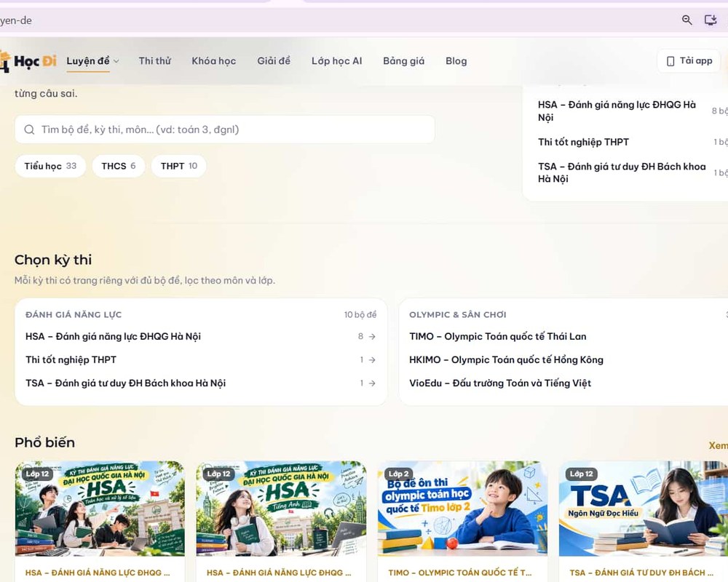
Task: Open HSA row under Đánh giá năng lực
Action: coord(201,337)
